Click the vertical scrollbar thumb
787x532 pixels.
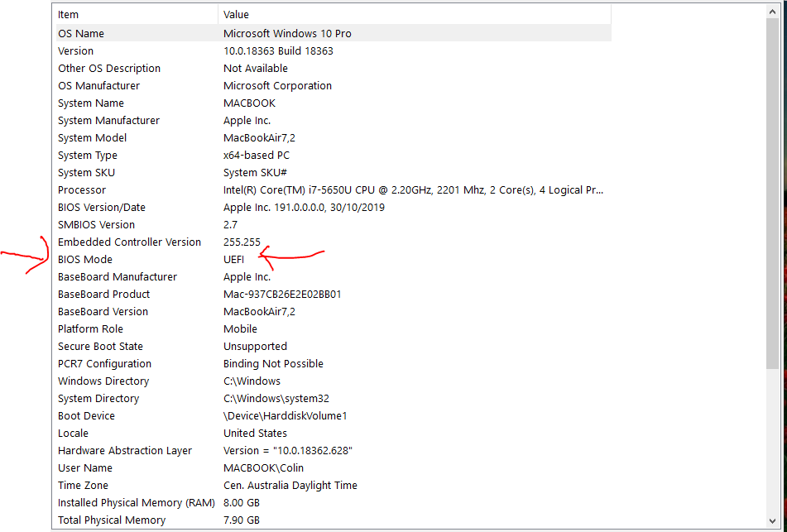tap(772, 194)
